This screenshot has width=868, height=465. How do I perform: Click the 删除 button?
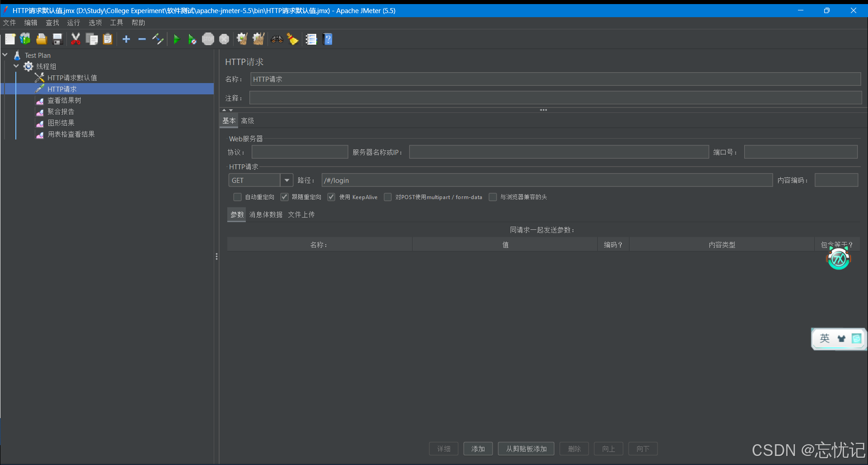coord(574,449)
